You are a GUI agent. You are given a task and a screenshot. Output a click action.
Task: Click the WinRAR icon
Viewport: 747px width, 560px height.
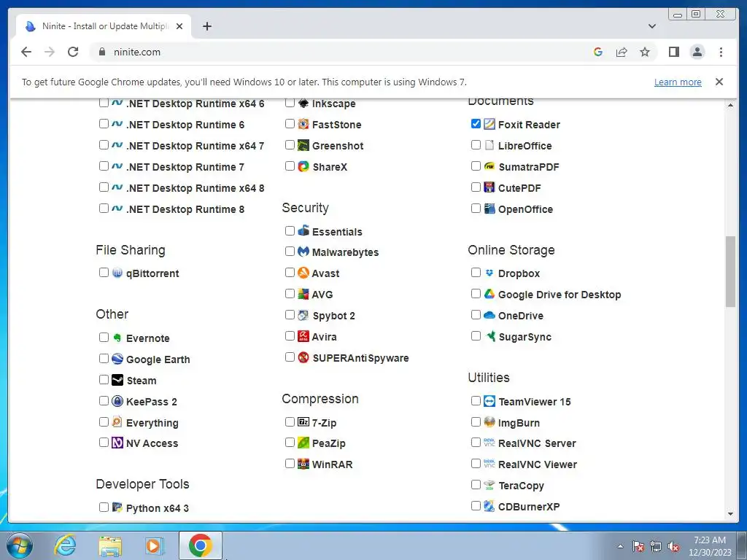tap(303, 464)
